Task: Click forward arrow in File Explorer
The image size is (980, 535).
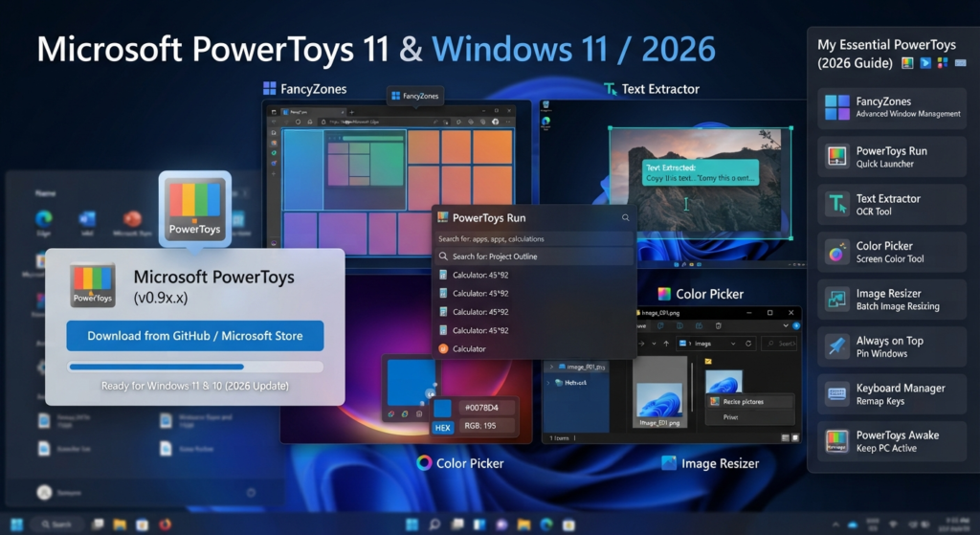Action: 641,344
